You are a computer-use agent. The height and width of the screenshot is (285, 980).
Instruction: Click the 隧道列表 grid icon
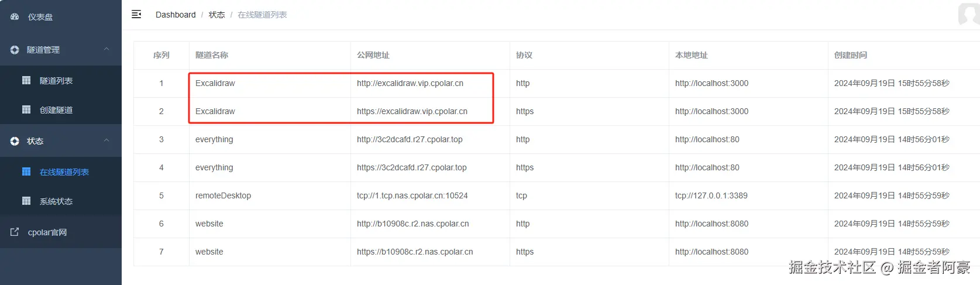26,80
